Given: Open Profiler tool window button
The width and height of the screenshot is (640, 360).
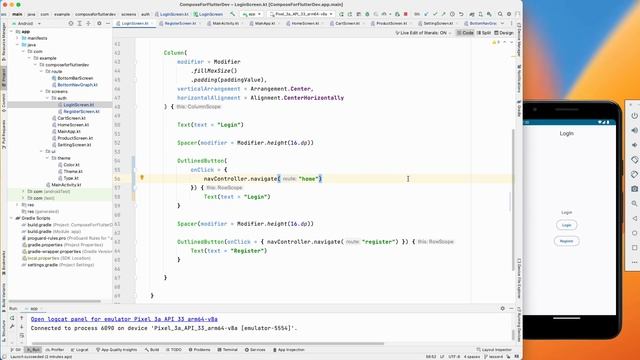Looking at the screenshot, I should (x=55, y=350).
